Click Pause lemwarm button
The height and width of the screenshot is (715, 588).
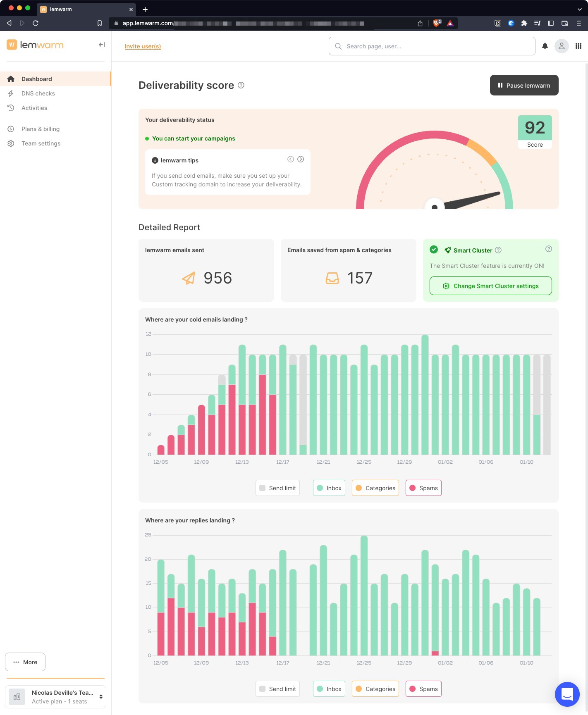tap(524, 85)
